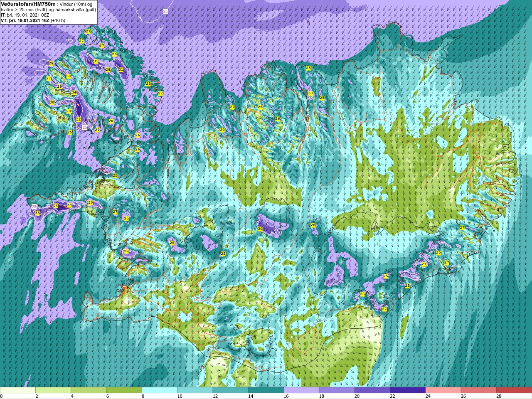Select the 'IT: þri. 19. 01. 2021 06Z' line
This screenshot has height=399, width=532.
tap(25, 15)
